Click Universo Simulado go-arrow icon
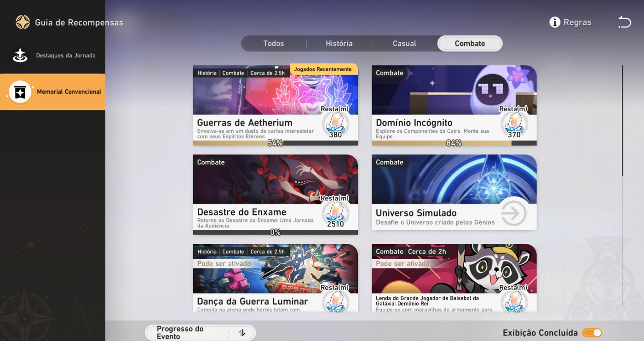This screenshot has width=644, height=341. [513, 213]
